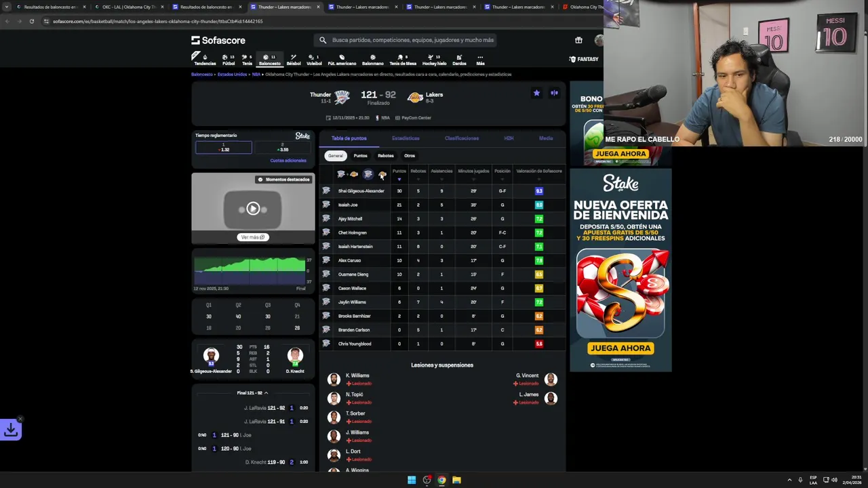Open the Shai Gilgeous-Alexander player row

click(443, 191)
